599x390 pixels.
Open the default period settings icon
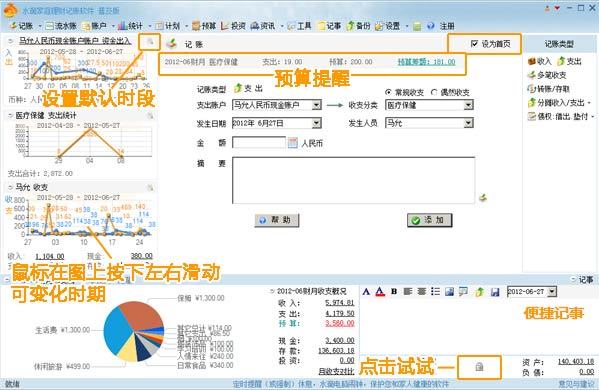point(150,42)
